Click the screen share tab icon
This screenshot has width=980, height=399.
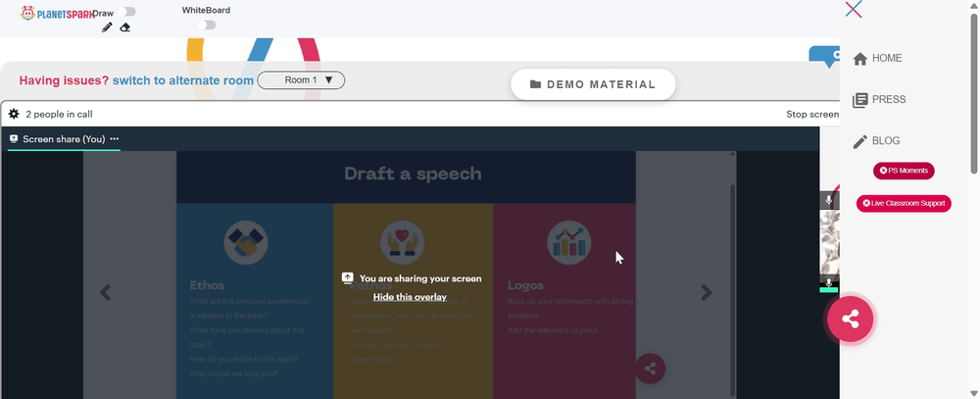pyautogui.click(x=14, y=139)
